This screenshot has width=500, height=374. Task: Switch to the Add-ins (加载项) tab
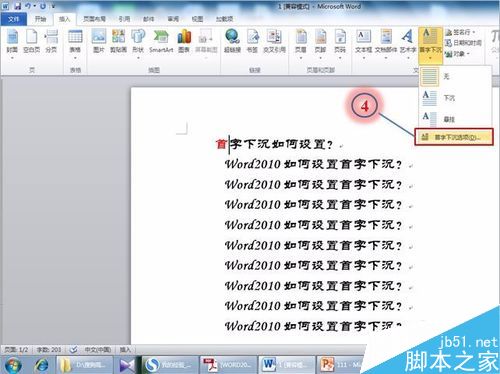(224, 19)
